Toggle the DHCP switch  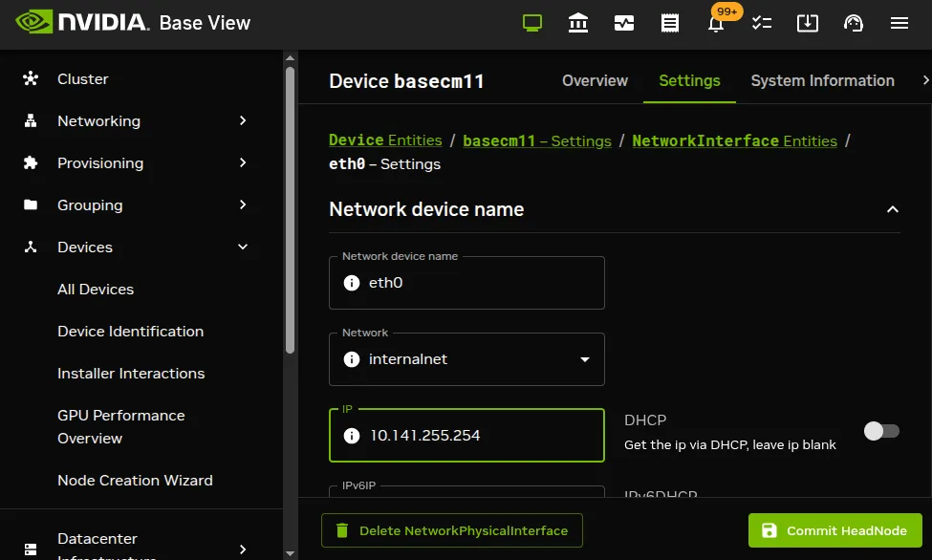click(881, 431)
